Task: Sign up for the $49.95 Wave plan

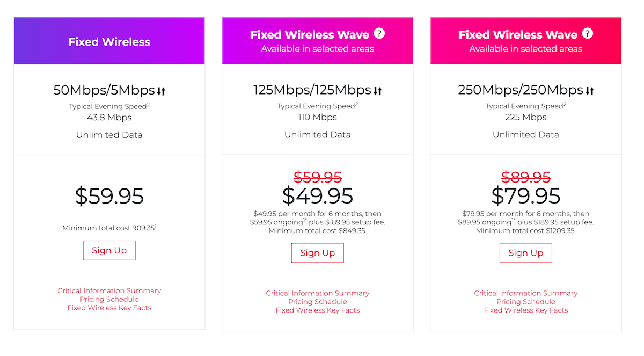Action: coord(317,253)
